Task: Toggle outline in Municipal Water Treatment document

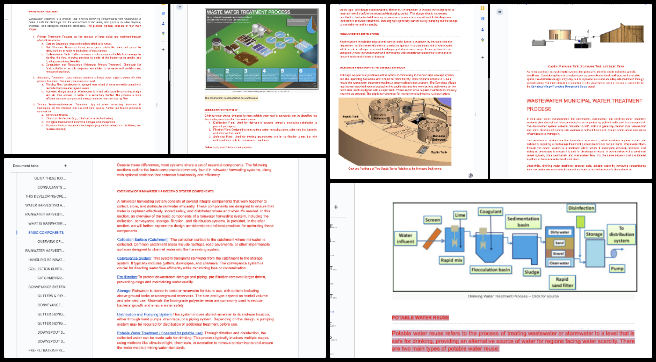Action: [x=499, y=12]
